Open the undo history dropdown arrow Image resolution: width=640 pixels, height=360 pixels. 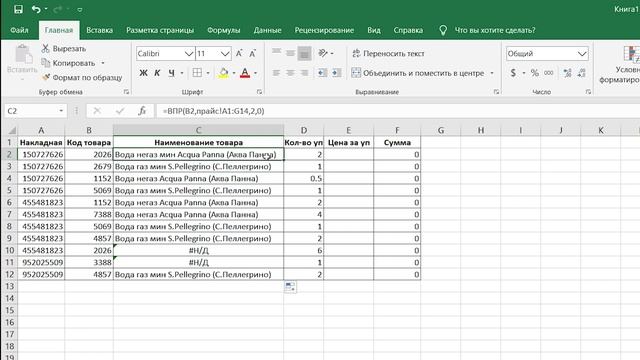[46, 9]
